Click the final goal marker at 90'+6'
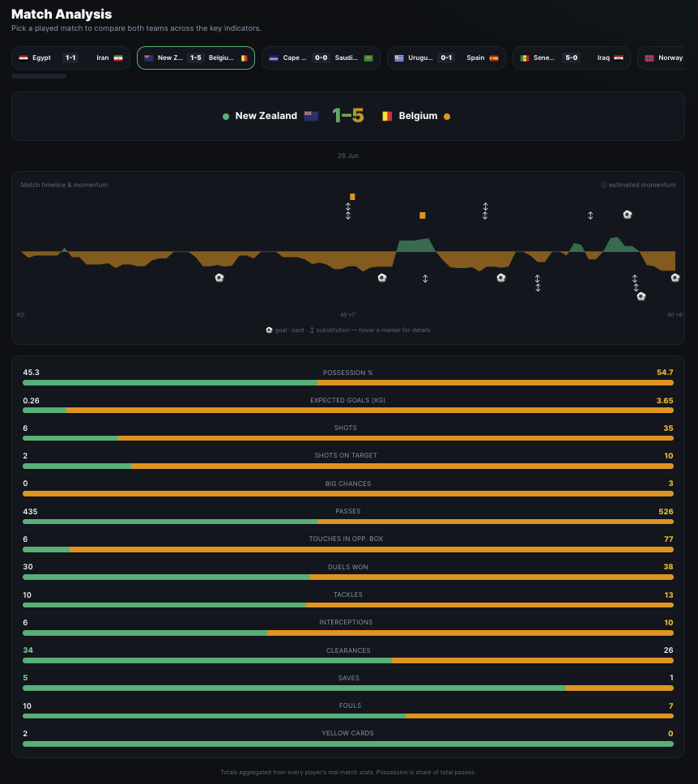The image size is (698, 784). (x=675, y=278)
